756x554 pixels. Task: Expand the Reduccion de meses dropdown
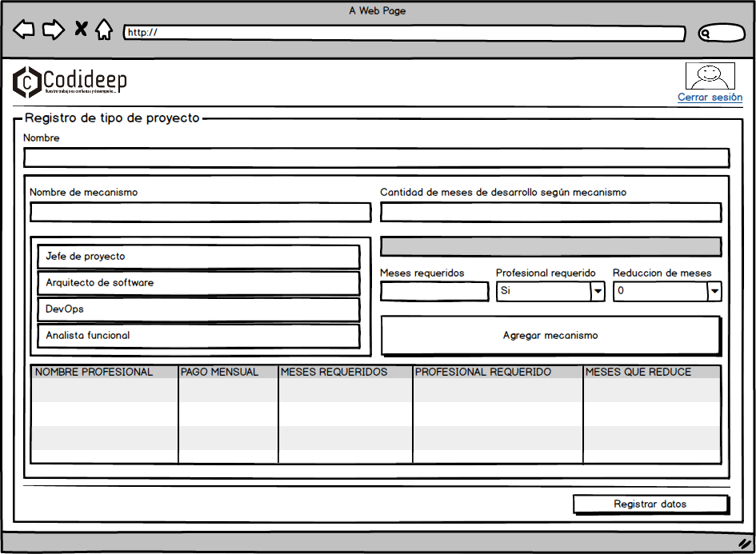[x=667, y=292]
